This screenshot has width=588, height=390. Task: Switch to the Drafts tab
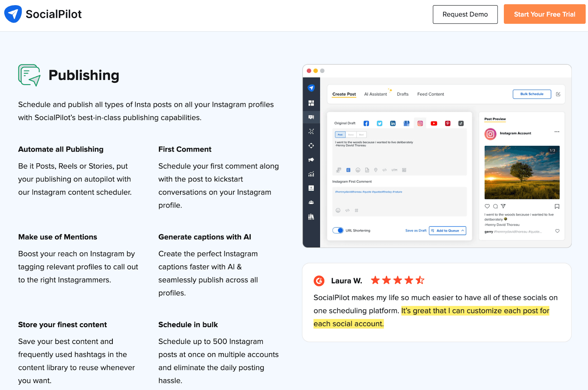(403, 94)
